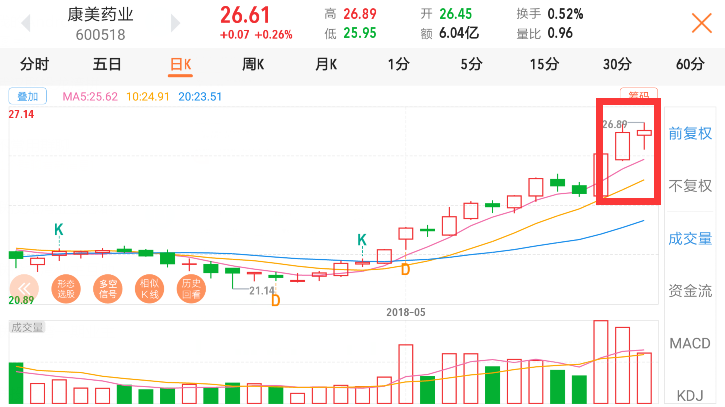Viewport: 725px width, 407px height.
Task: Switch to 月K monthly chart
Action: 326,64
